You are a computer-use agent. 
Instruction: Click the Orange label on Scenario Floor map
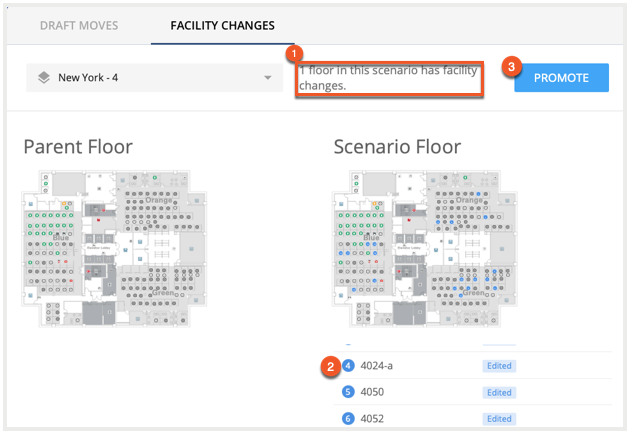469,200
